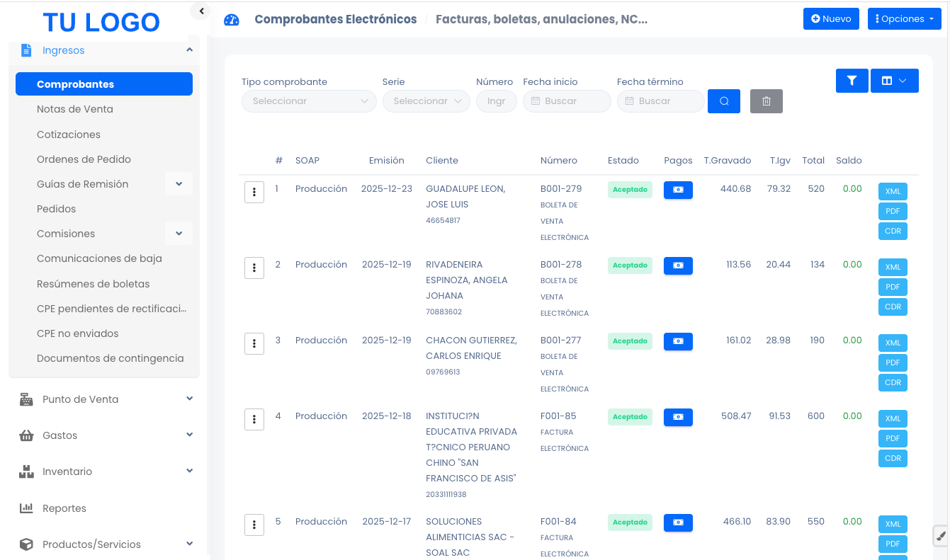Open the Serie select dropdown
The height and width of the screenshot is (560, 950).
point(426,101)
